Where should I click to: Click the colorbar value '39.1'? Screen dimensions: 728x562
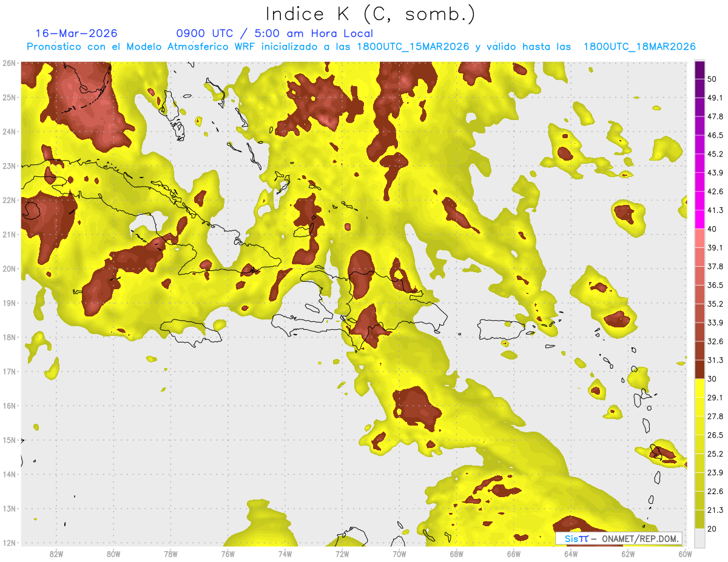click(716, 247)
